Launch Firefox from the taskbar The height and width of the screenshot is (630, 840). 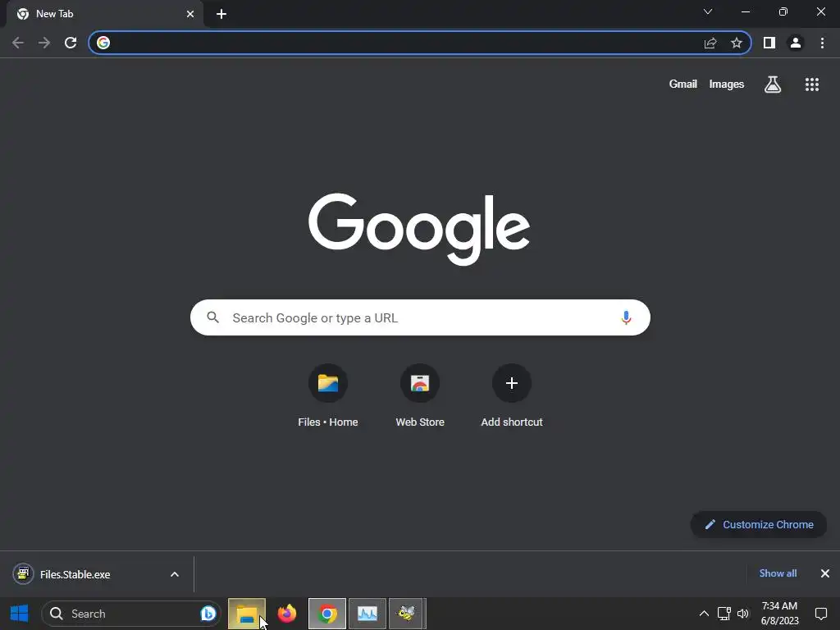pos(287,614)
